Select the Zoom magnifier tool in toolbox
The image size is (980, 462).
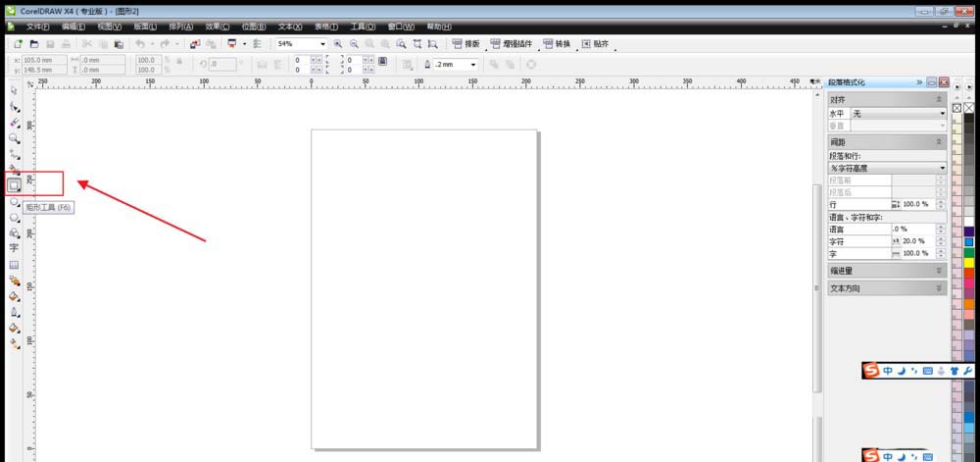14,138
